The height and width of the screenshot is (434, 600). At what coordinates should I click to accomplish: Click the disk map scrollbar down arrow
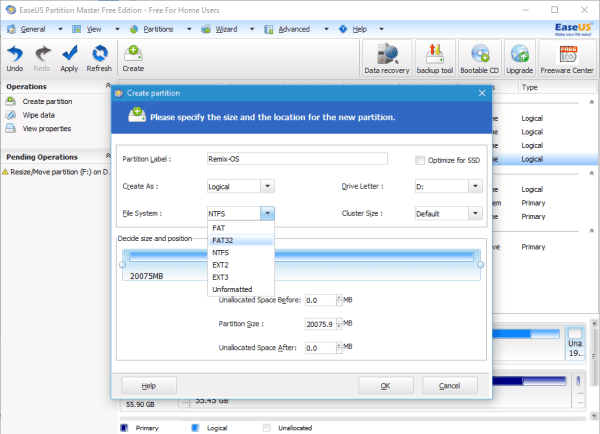tap(594, 416)
